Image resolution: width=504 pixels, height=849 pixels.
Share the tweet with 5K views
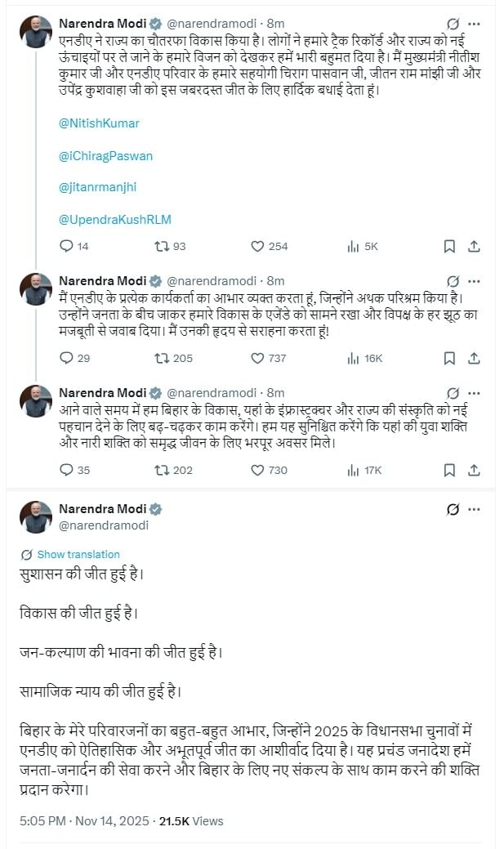coord(474,246)
